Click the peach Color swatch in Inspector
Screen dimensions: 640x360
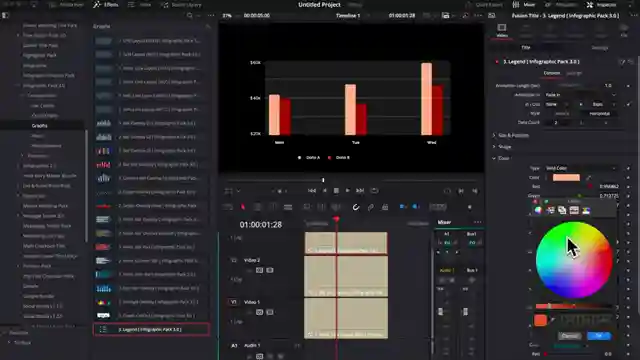point(566,178)
